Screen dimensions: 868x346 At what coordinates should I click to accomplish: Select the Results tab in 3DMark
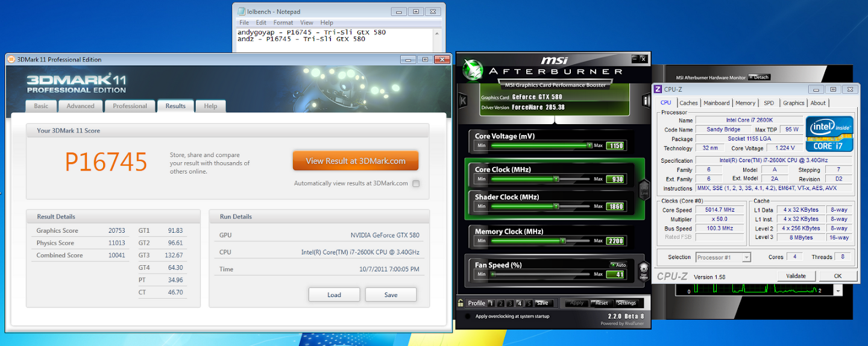(x=175, y=106)
